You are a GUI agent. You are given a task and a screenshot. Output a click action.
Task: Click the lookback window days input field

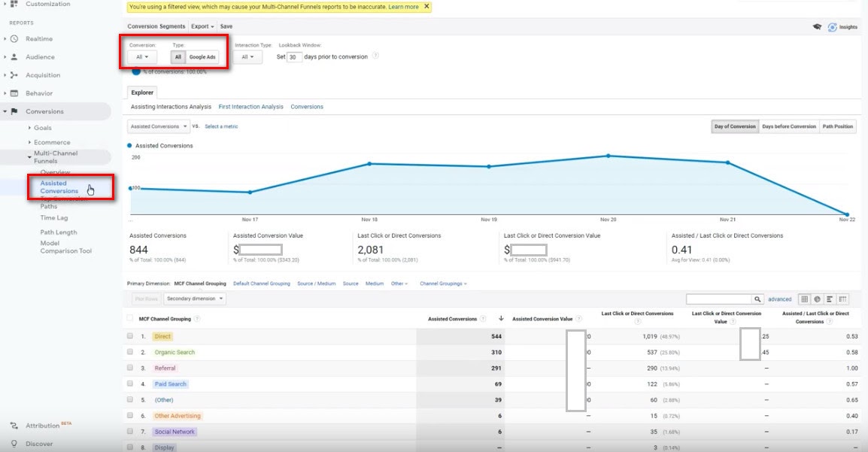294,57
